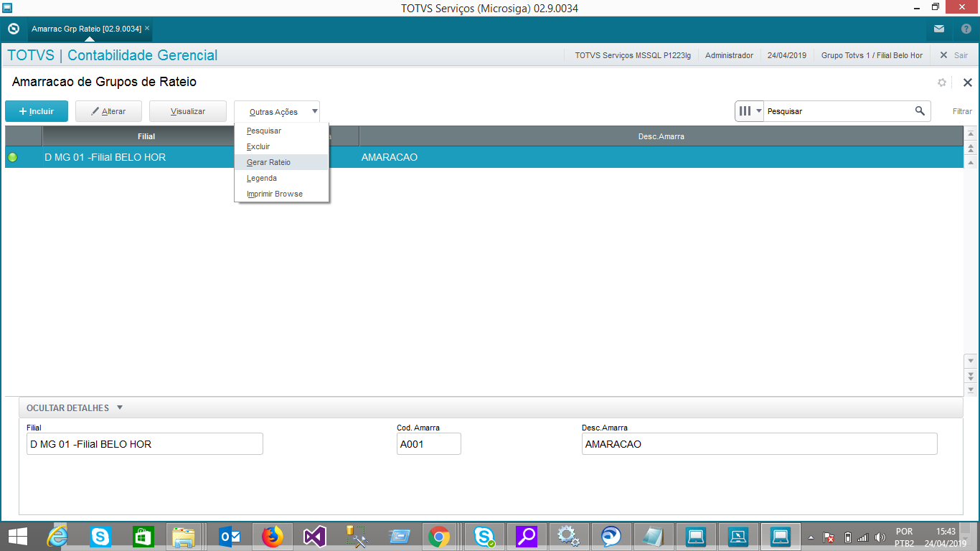
Task: Open the search column selector dropdown
Action: [x=750, y=111]
